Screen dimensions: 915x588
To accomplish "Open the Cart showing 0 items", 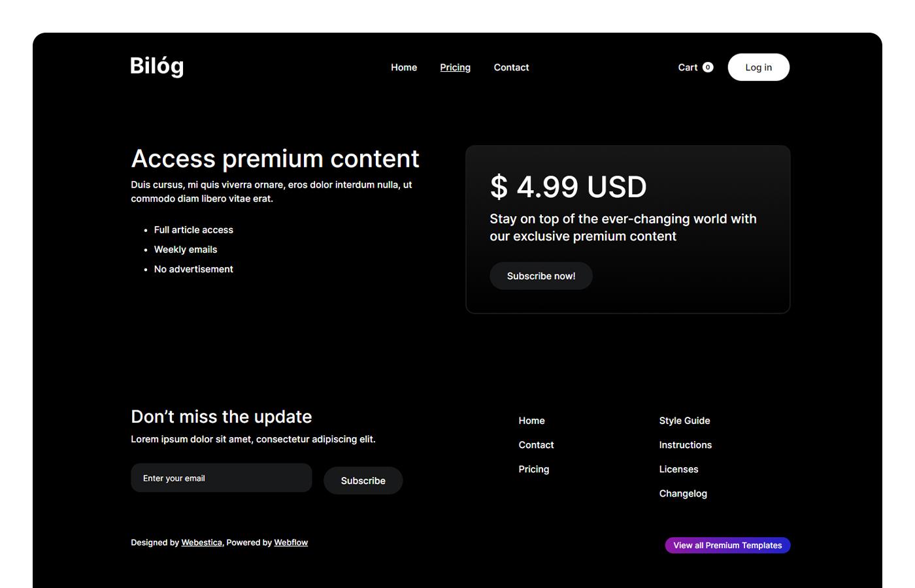I will [686, 67].
